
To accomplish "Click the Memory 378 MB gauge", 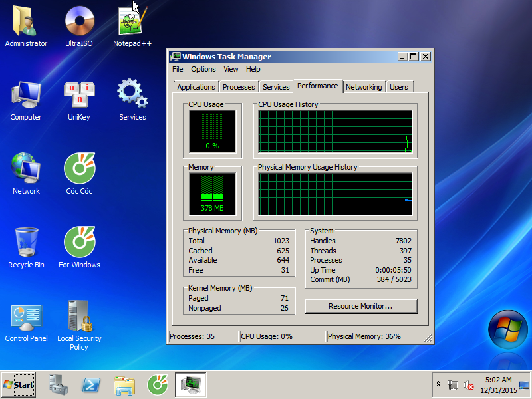I will (212, 194).
